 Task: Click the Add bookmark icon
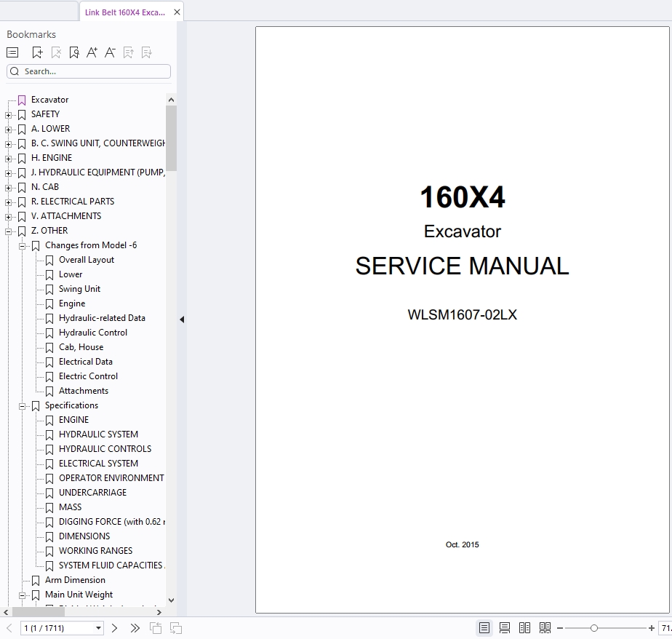37,52
